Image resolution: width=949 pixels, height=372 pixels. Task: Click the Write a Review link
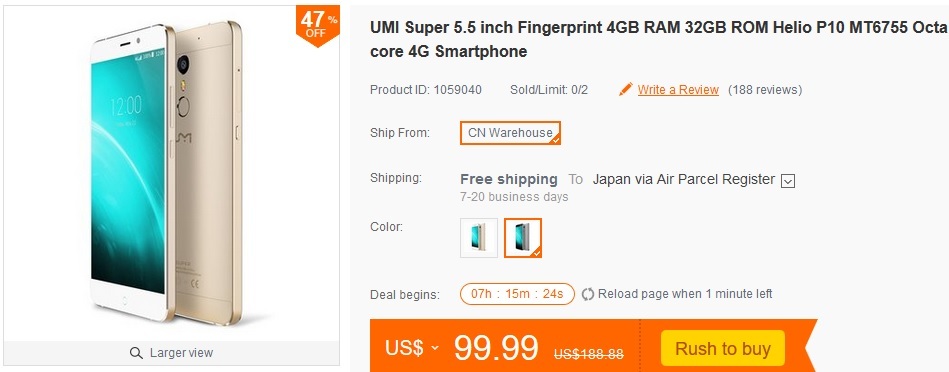pos(678,90)
